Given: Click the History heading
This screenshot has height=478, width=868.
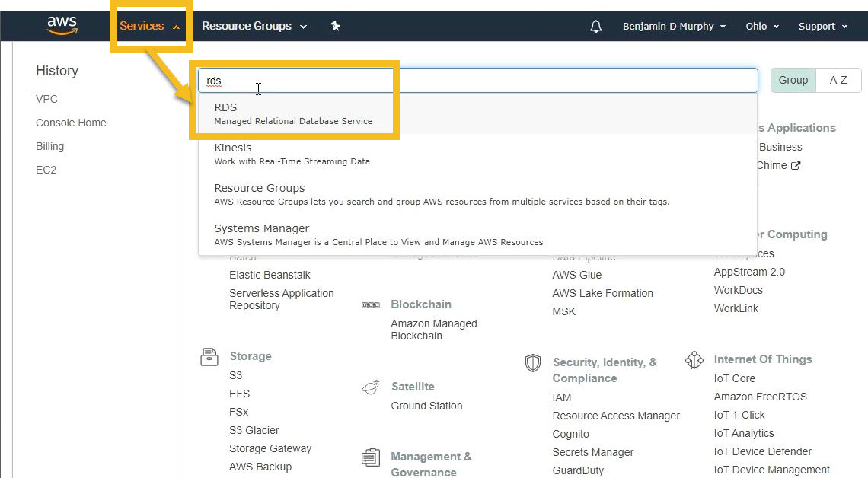Looking at the screenshot, I should click(x=57, y=71).
